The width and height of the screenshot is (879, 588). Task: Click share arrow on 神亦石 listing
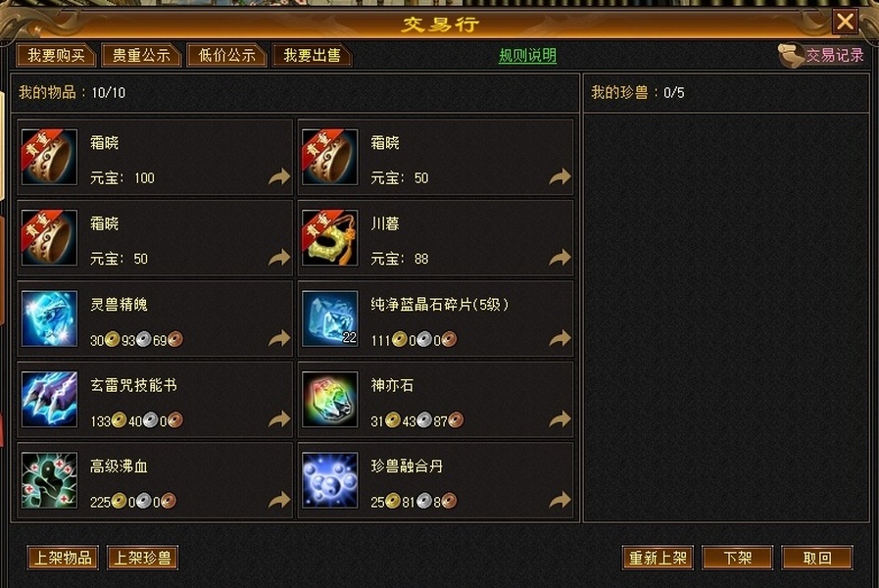[560, 418]
